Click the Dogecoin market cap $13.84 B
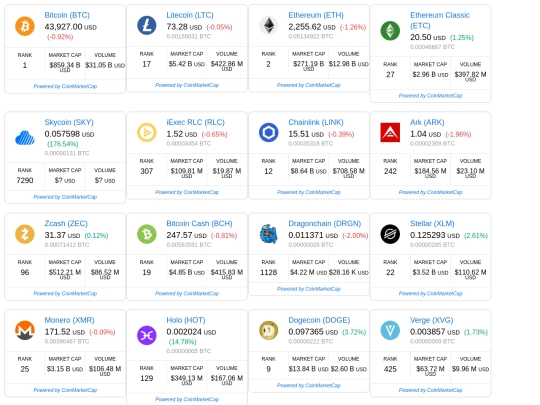 tap(308, 369)
